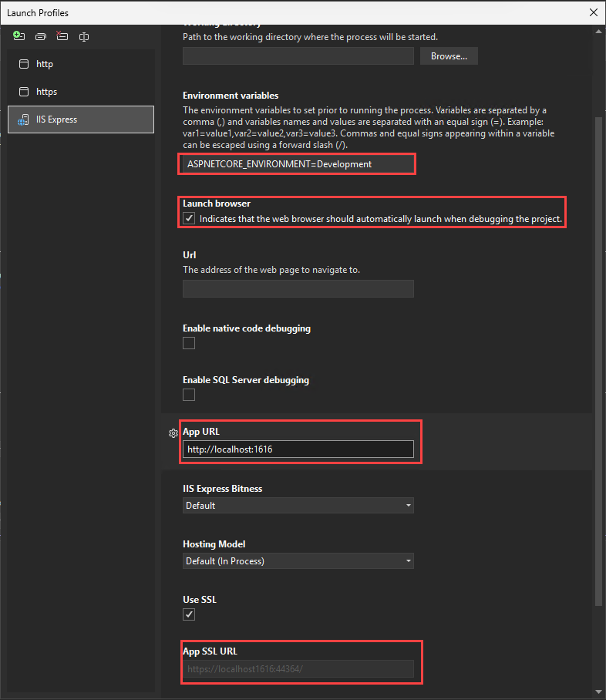
Task: Click the https profile icon
Action: point(24,92)
